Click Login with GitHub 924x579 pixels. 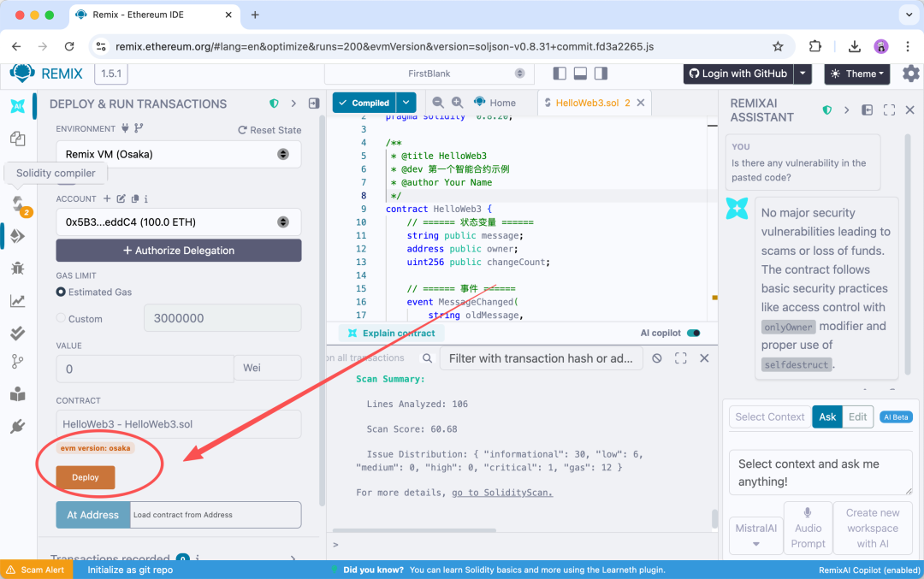(738, 74)
